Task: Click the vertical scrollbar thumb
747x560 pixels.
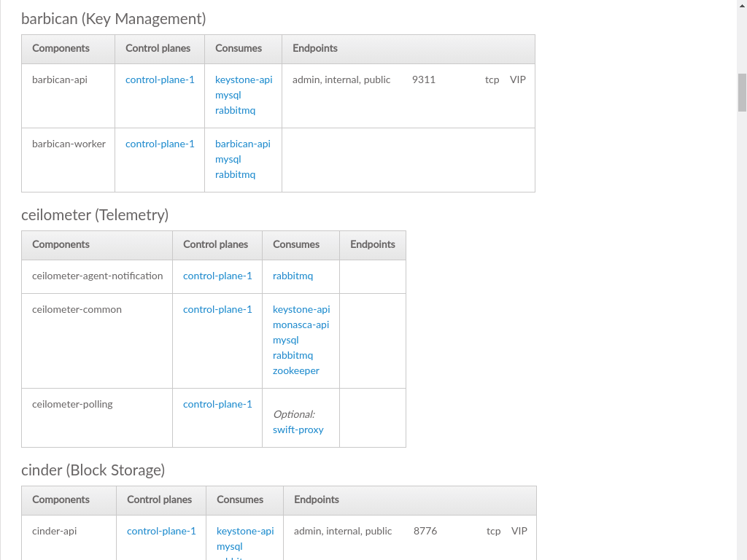Action: click(x=742, y=92)
